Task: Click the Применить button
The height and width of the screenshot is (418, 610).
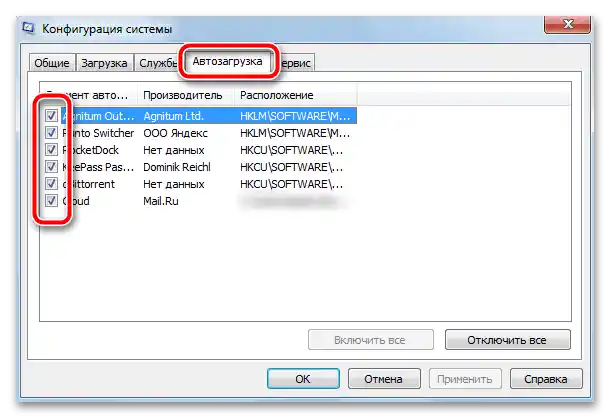Action: 465,379
